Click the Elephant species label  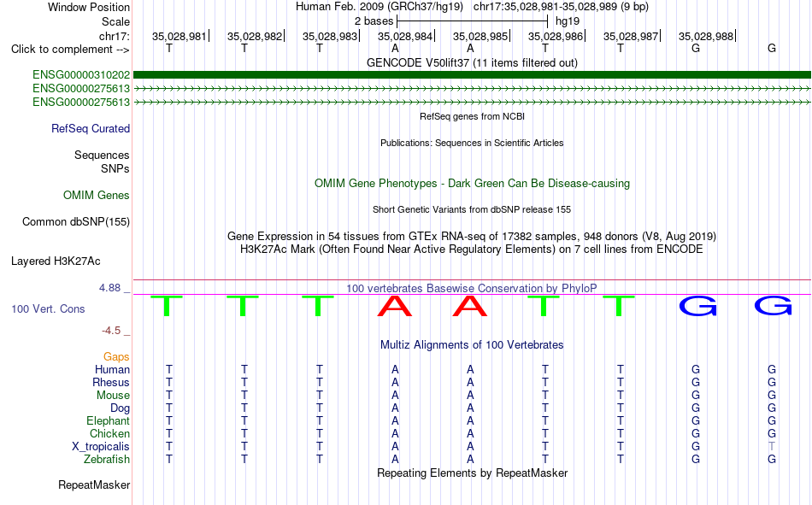point(108,421)
